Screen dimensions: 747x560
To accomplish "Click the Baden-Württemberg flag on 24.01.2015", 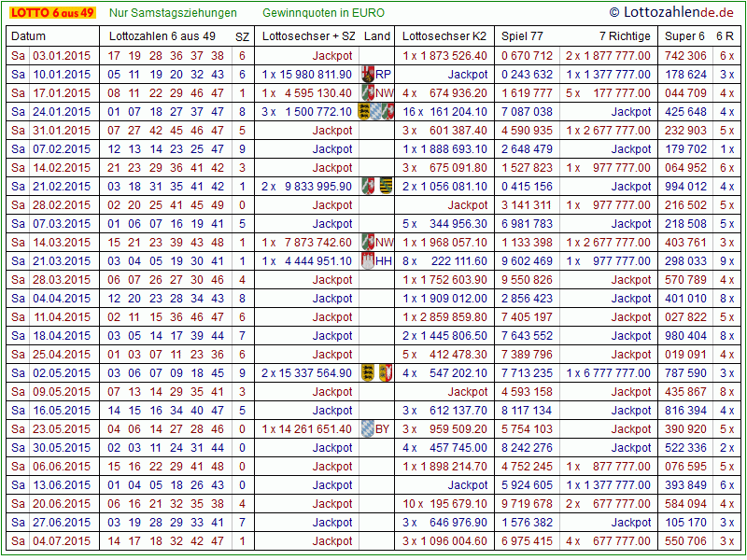I will point(365,111).
